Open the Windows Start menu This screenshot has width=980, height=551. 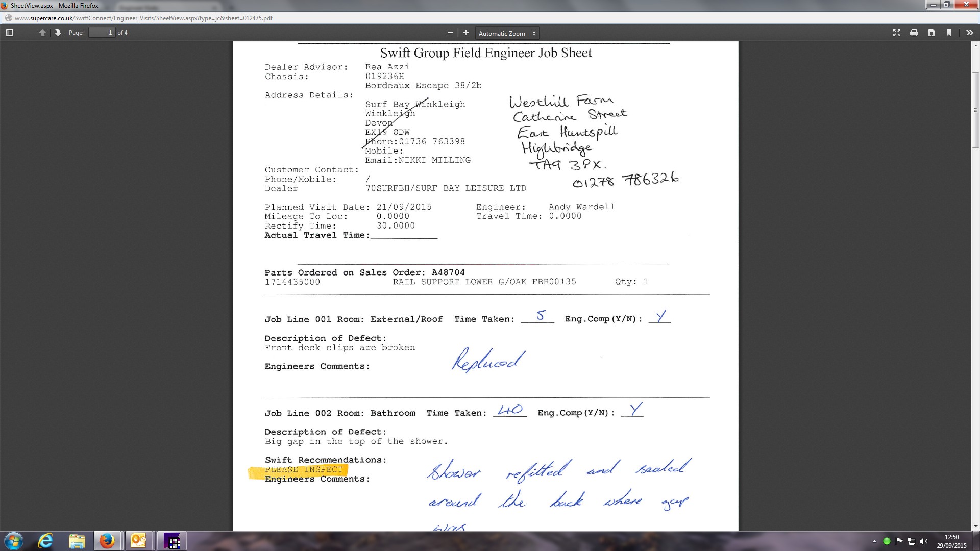point(14,541)
